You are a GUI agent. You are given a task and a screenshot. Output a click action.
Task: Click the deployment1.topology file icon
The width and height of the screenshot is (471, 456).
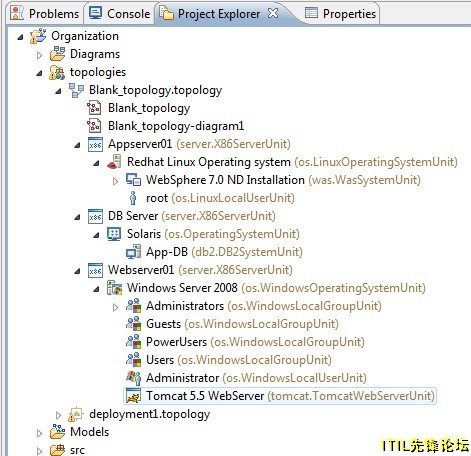click(76, 414)
